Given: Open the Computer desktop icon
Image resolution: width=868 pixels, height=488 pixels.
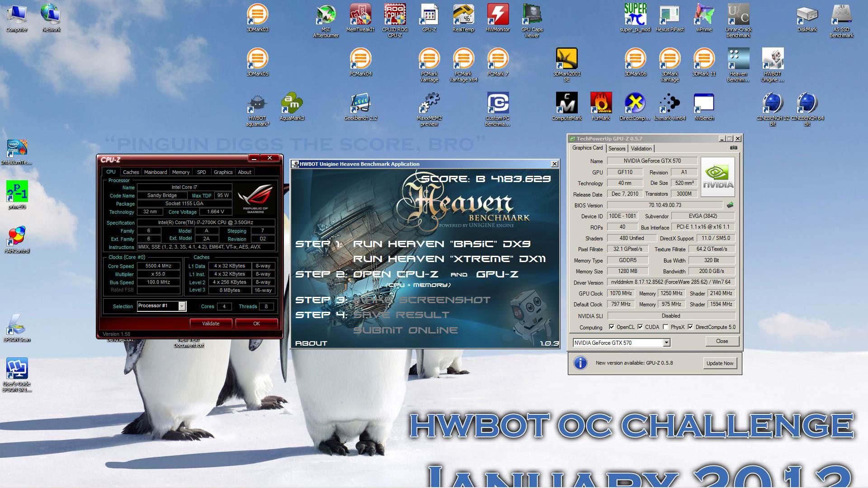Looking at the screenshot, I should pyautogui.click(x=17, y=17).
